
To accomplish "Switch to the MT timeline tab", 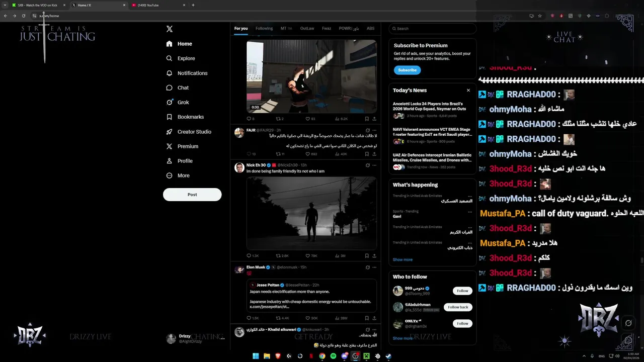I will [x=286, y=29].
